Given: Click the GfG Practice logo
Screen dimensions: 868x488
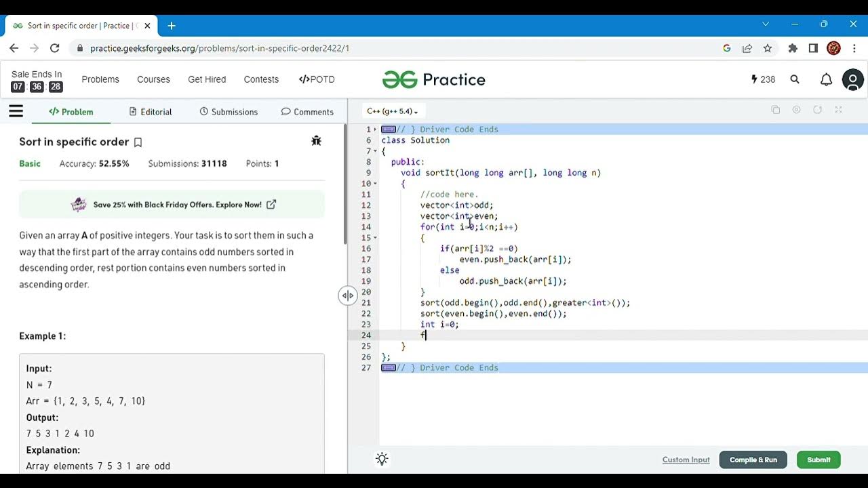Looking at the screenshot, I should (x=434, y=80).
